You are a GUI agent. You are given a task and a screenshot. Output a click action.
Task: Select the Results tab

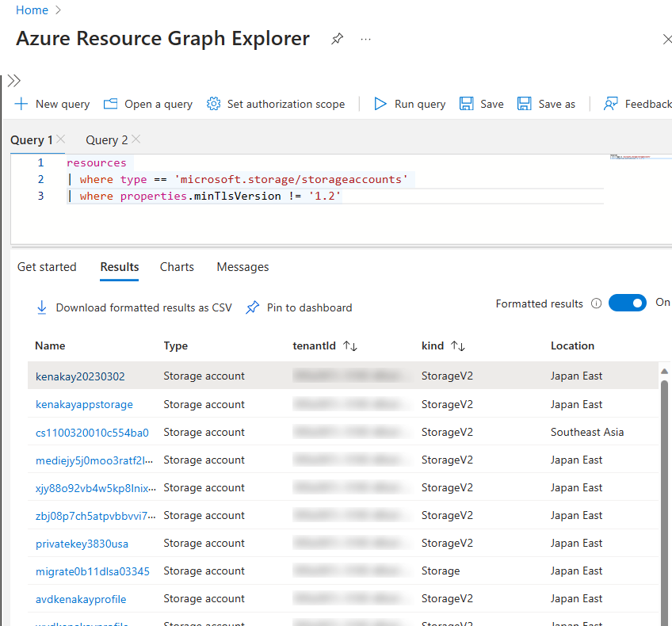[120, 267]
